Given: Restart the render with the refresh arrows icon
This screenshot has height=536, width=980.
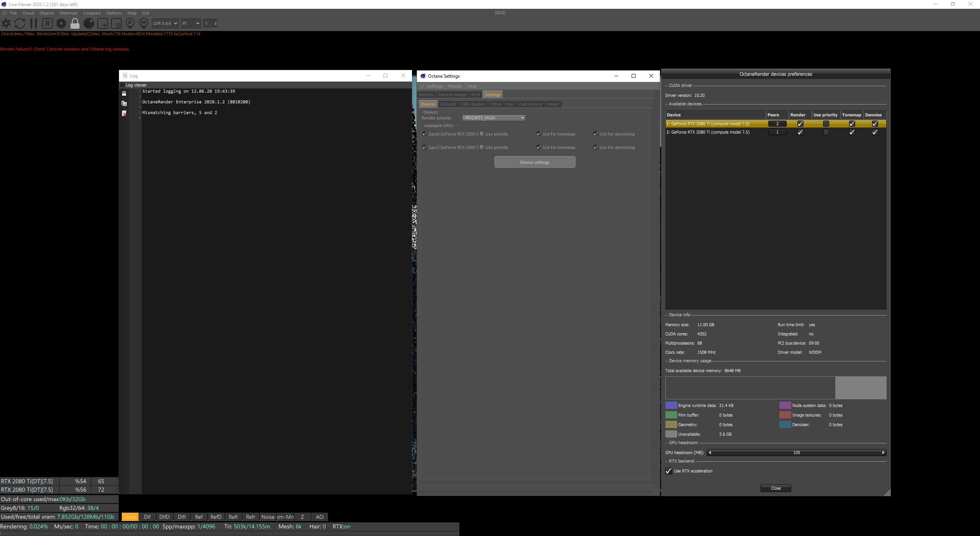Looking at the screenshot, I should 20,23.
